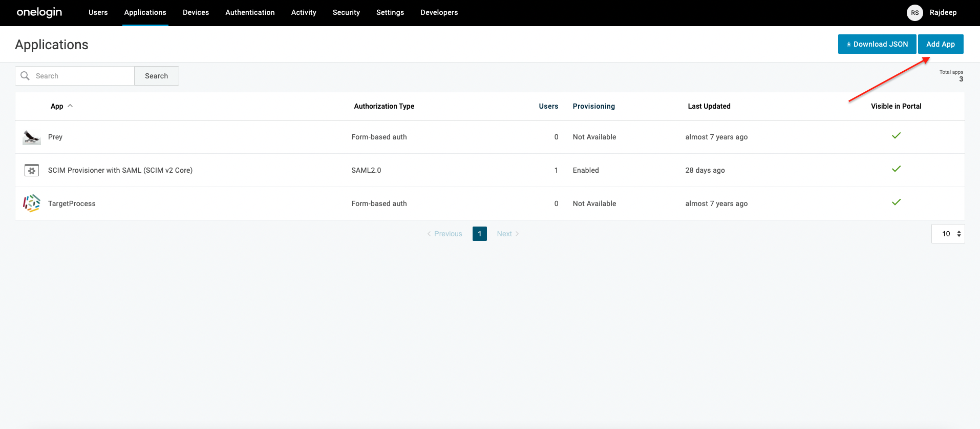Click the Prey app bird icon
The height and width of the screenshot is (429, 980).
pos(32,137)
